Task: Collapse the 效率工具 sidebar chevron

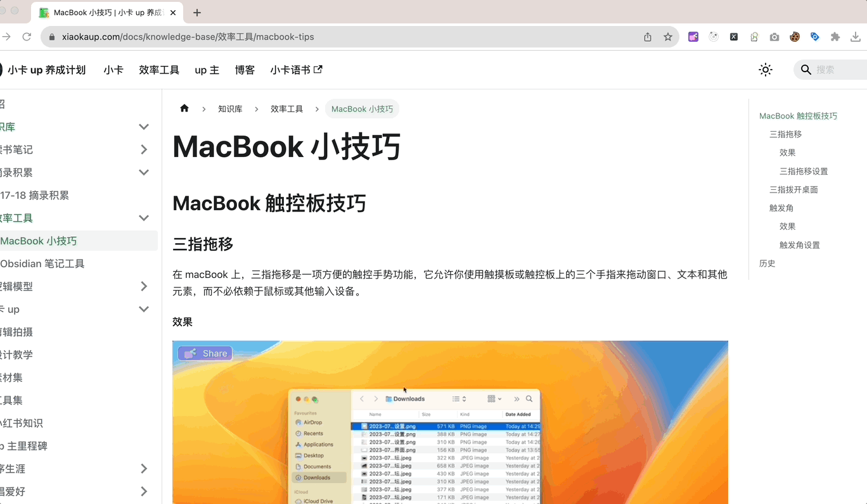Action: click(x=144, y=218)
